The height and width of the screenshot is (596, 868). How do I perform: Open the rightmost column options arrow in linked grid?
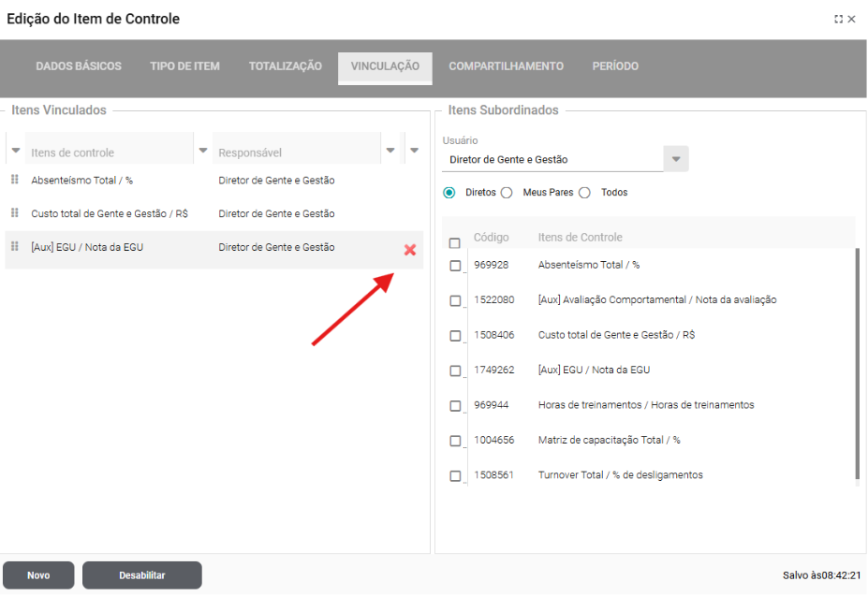click(414, 151)
